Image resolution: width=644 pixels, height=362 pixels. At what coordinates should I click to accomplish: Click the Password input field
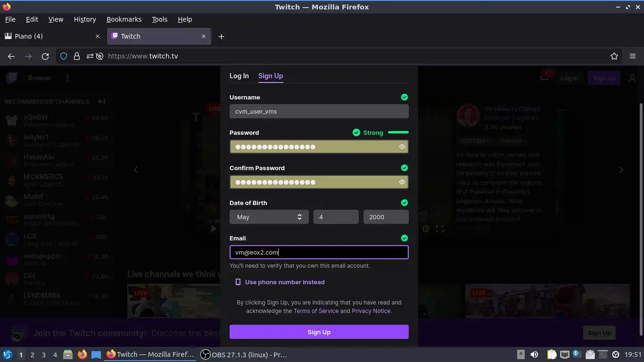click(319, 147)
